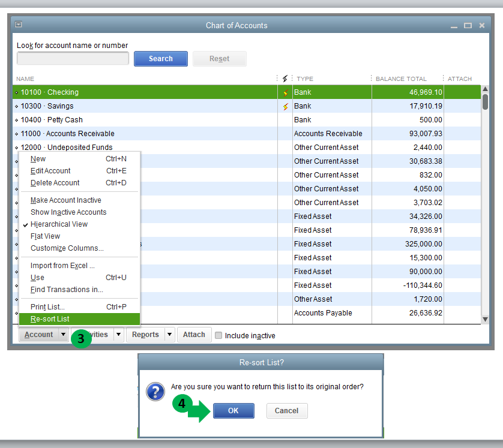
Task: Click the Reset button
Action: [220, 59]
